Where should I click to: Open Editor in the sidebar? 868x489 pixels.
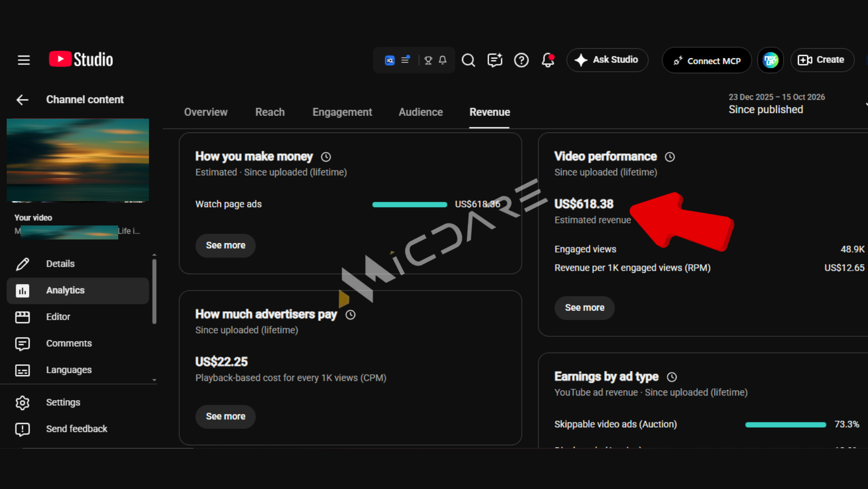coord(78,317)
